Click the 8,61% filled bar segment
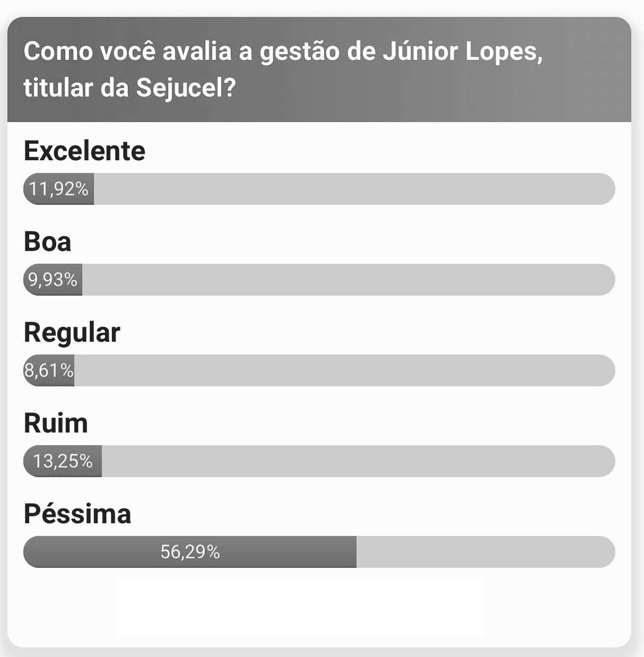Image resolution: width=644 pixels, height=657 pixels. [49, 370]
